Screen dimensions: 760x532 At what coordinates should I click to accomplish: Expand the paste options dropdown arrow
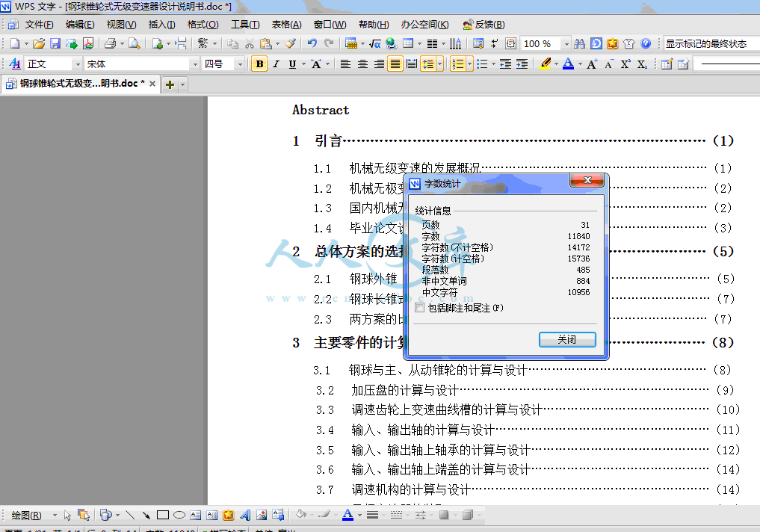(277, 43)
